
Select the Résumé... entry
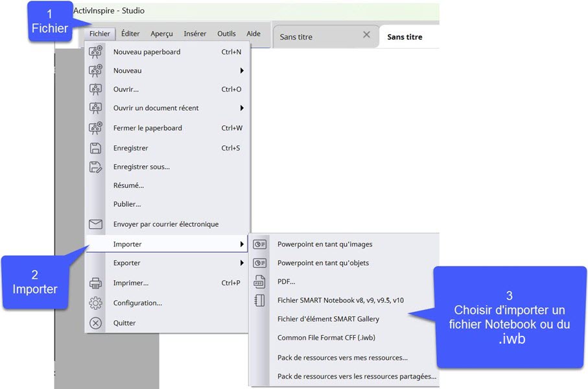coord(167,185)
